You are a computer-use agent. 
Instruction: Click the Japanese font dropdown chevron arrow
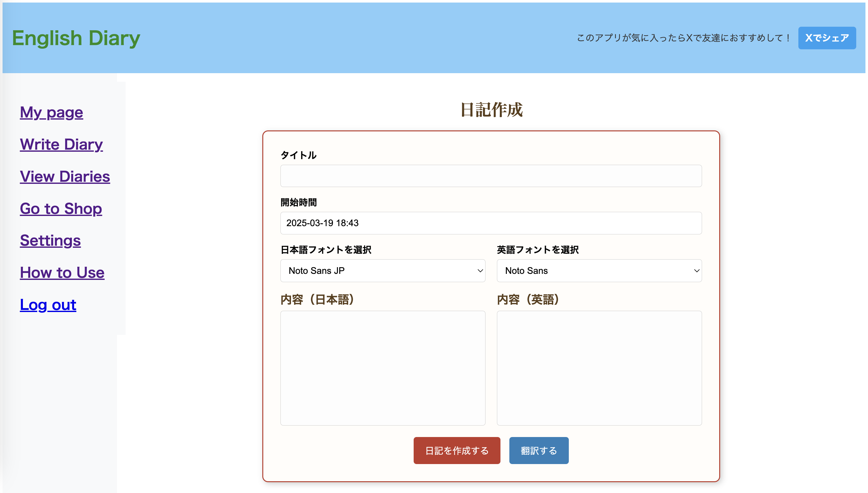[x=480, y=271]
